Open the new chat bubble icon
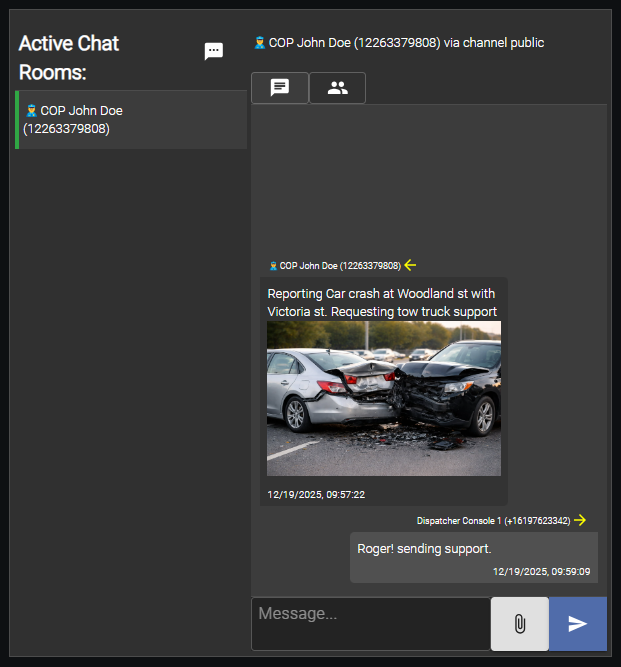This screenshot has height=667, width=621. pos(214,52)
